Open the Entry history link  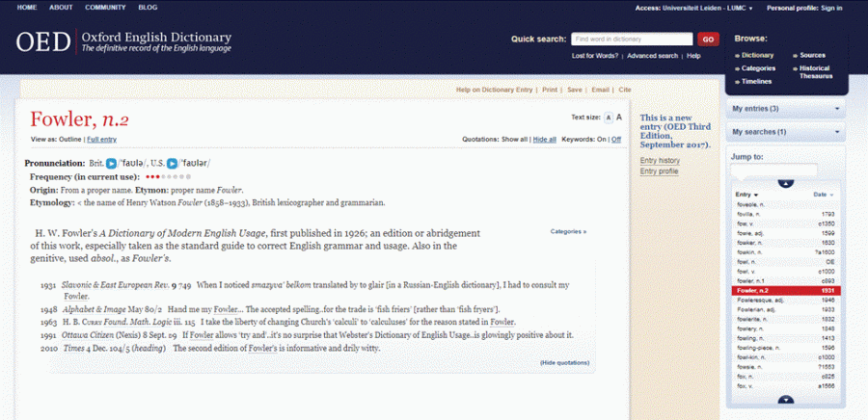[660, 160]
